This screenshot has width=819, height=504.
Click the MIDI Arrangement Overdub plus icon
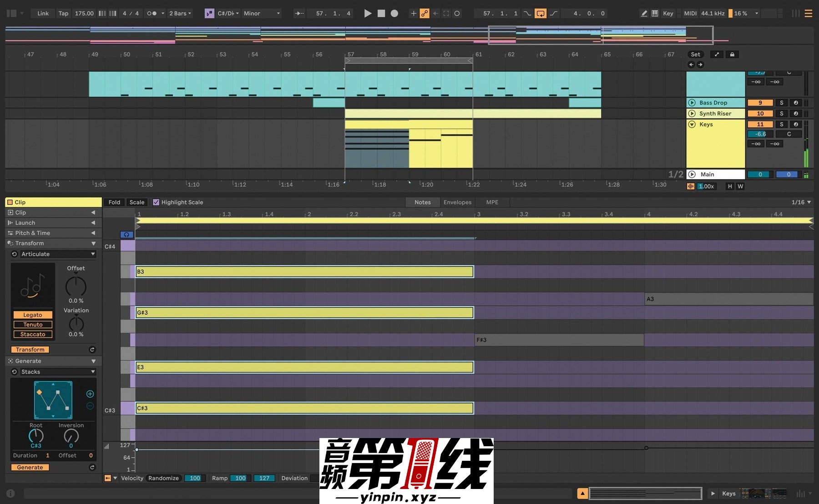click(x=414, y=13)
